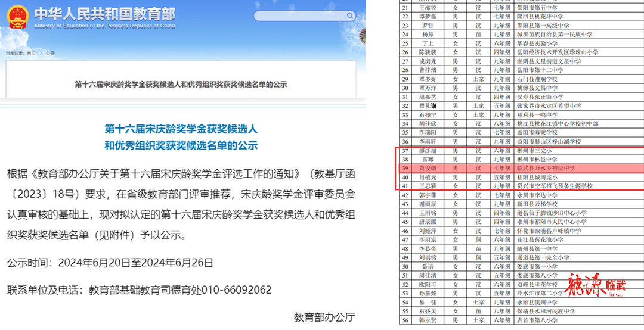Click name cell 孙嘉懿 in row 53
The image size is (644, 330).
click(427, 294)
